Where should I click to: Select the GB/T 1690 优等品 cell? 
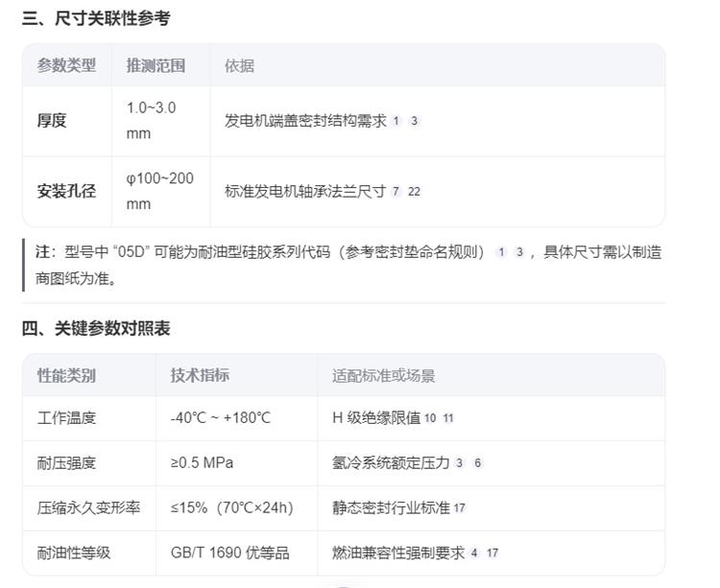click(x=230, y=553)
